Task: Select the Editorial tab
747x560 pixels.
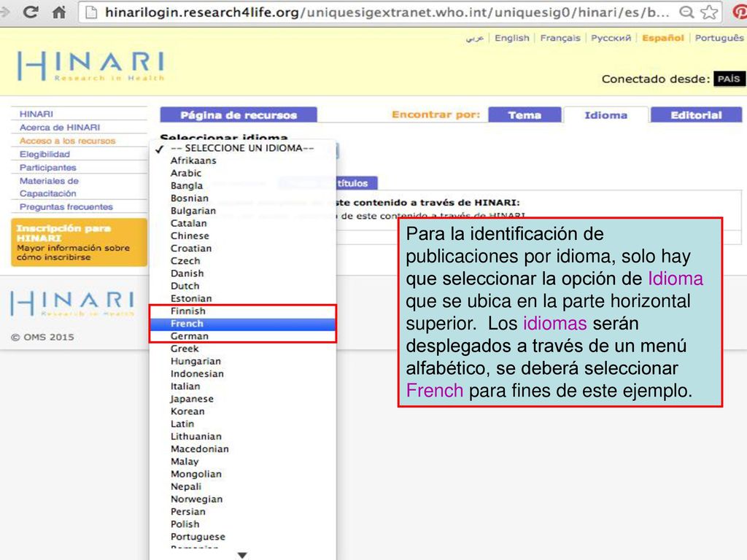Action: pyautogui.click(x=696, y=114)
